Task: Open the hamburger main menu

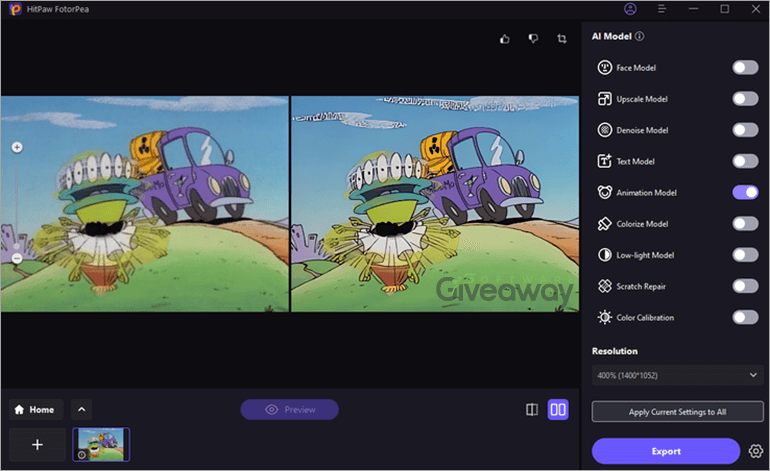Action: coord(661,9)
